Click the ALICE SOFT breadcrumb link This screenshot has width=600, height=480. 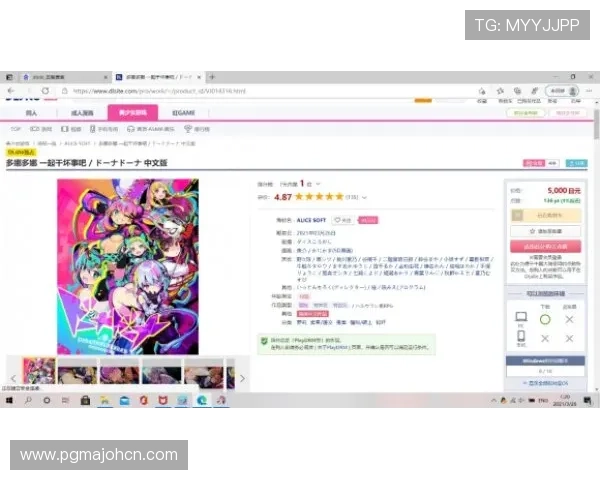(x=77, y=144)
